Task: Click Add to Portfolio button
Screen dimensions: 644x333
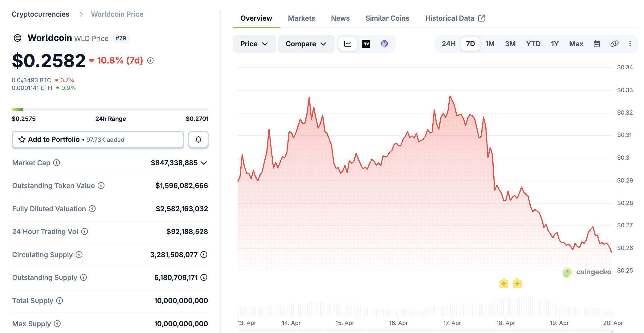Action: point(98,140)
